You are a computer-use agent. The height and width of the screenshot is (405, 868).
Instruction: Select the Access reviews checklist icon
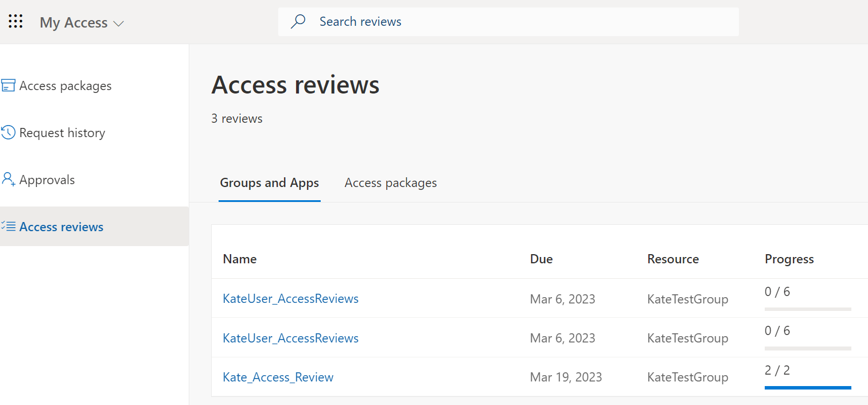tap(8, 226)
